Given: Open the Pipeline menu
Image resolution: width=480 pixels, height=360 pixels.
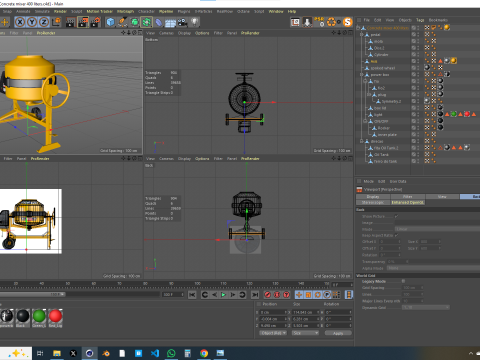Looking at the screenshot, I should point(166,11).
